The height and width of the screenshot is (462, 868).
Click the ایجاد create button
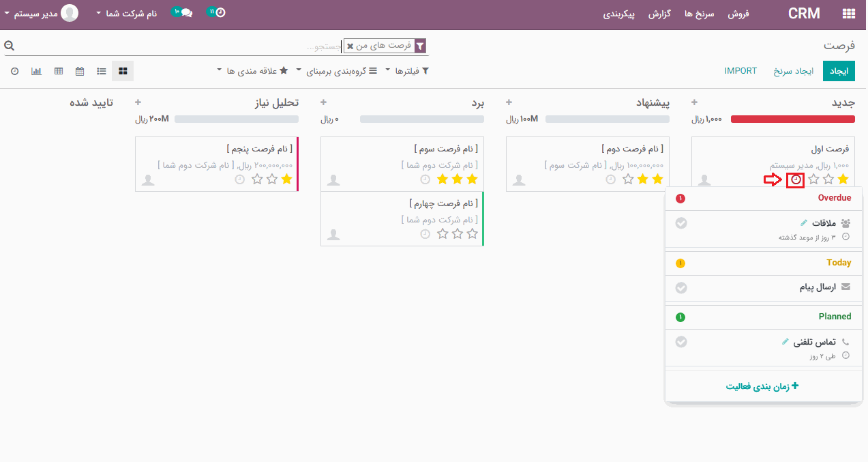(839, 71)
